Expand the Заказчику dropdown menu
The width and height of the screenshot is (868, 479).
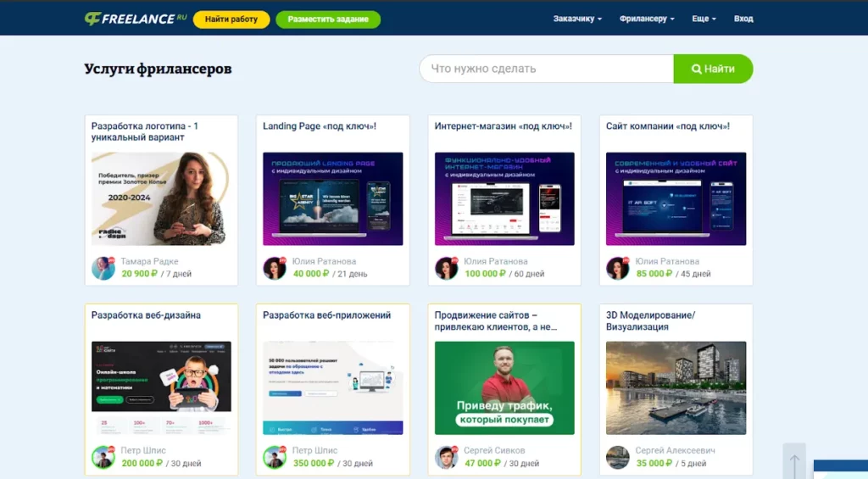click(577, 19)
